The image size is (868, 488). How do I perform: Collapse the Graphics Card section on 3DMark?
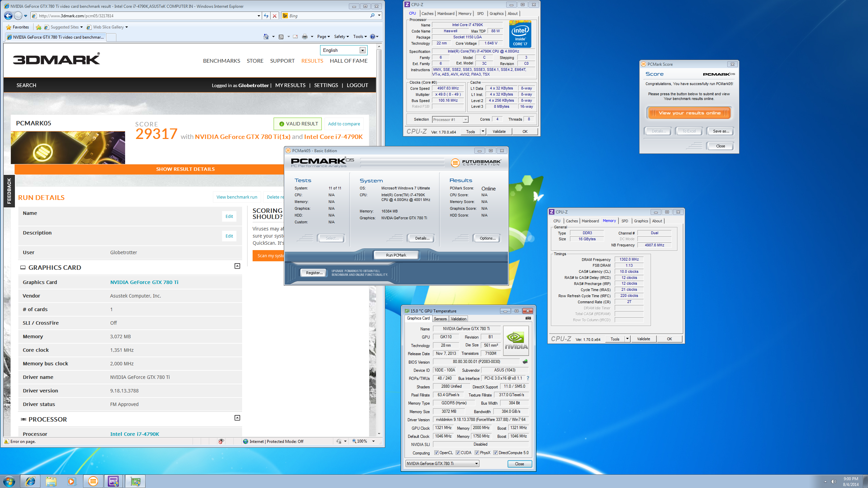coord(237,266)
